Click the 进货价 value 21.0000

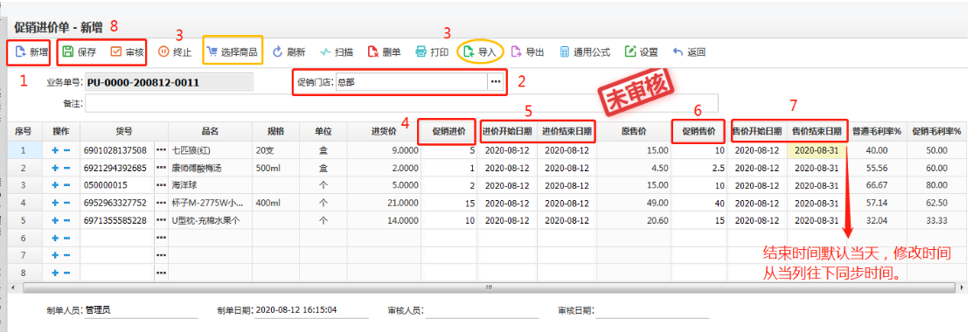point(384,203)
